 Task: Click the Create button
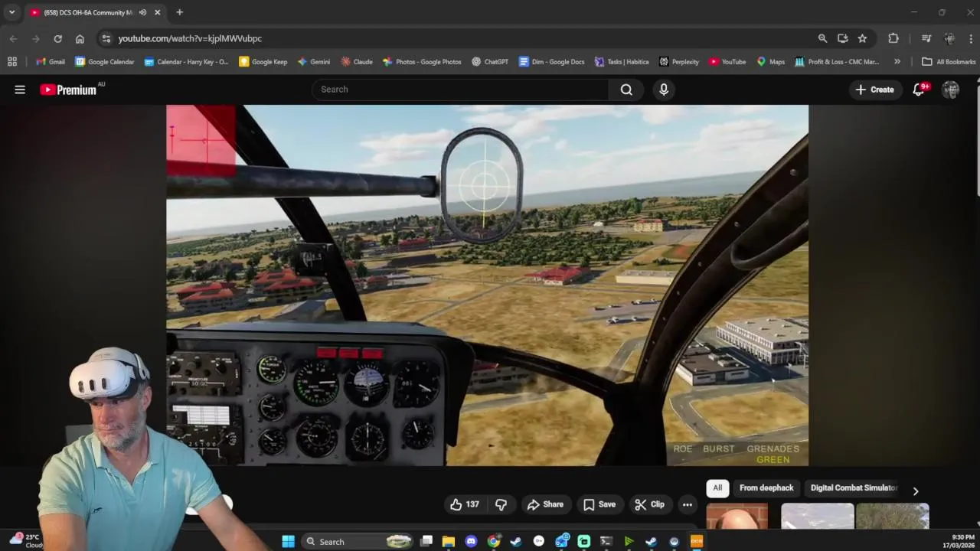coord(874,90)
